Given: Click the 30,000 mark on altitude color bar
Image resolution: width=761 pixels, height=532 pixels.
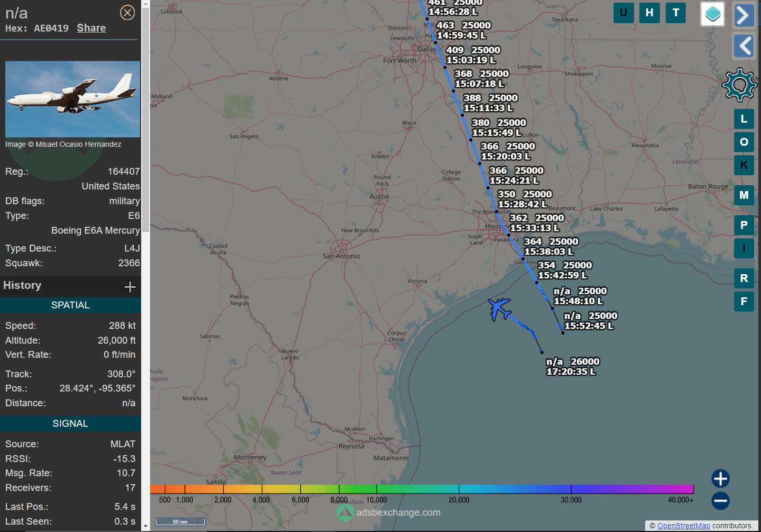Looking at the screenshot, I should pos(571,500).
